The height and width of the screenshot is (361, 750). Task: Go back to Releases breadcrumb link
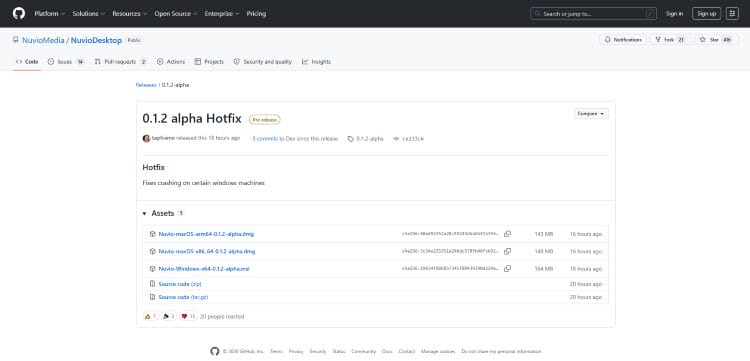click(x=146, y=85)
